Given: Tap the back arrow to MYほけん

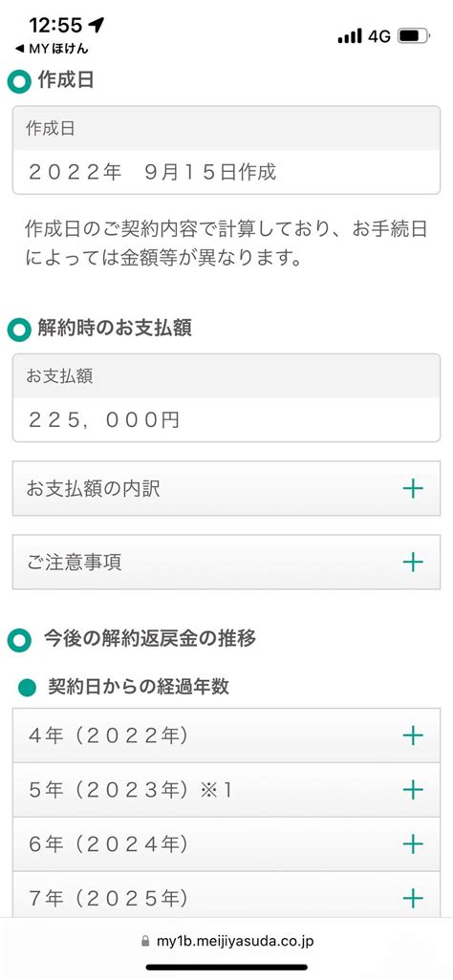Looking at the screenshot, I should [19, 50].
